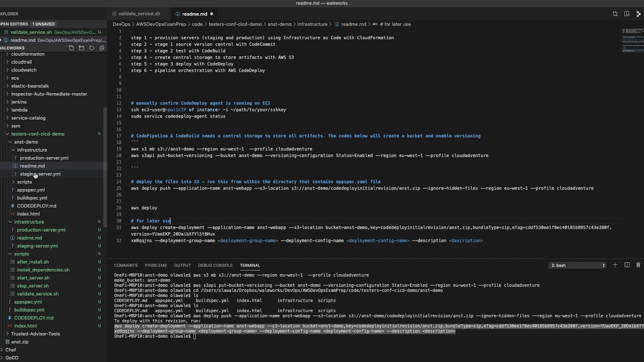
Task: Select the readme.md editor tab
Action: [195, 14]
